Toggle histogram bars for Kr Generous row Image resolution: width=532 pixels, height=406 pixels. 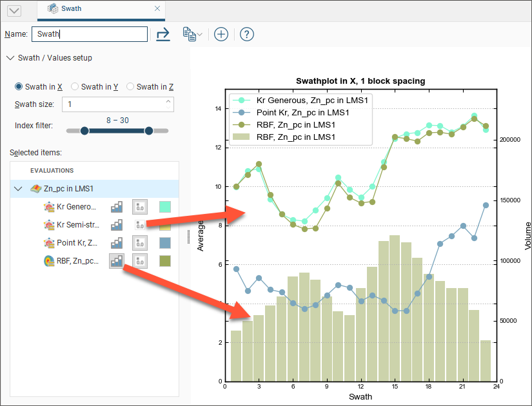117,207
